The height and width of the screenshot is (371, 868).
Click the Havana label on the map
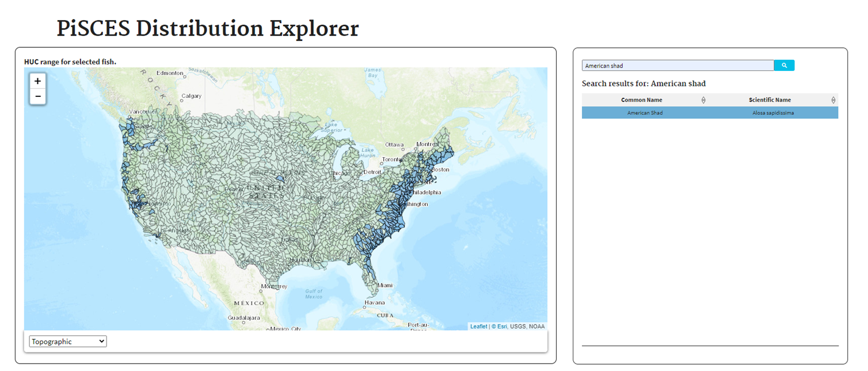pyautogui.click(x=374, y=303)
